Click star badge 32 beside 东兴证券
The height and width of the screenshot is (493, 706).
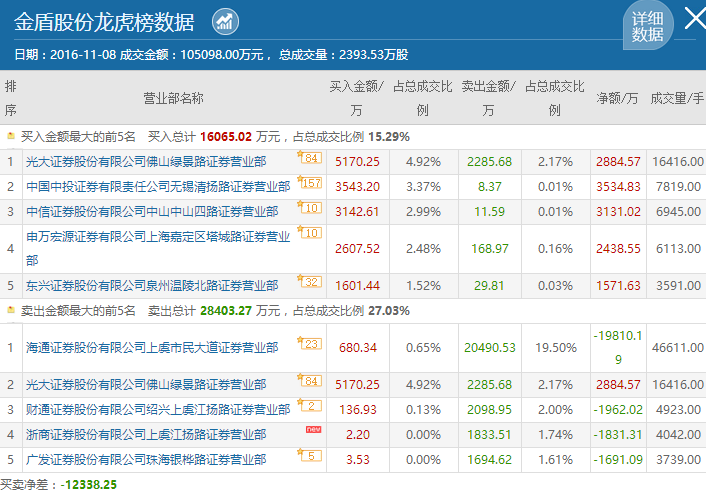coord(309,281)
